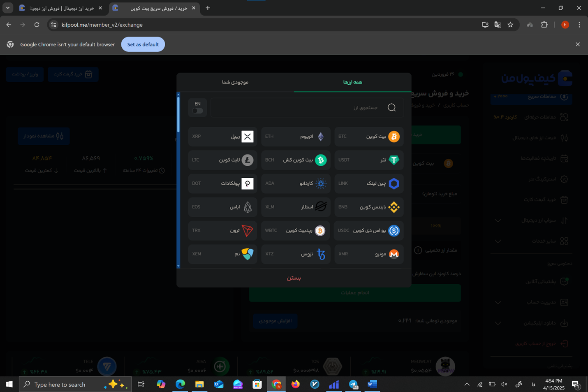Open Firefox from the taskbar
This screenshot has width=588, height=392.
[296, 384]
